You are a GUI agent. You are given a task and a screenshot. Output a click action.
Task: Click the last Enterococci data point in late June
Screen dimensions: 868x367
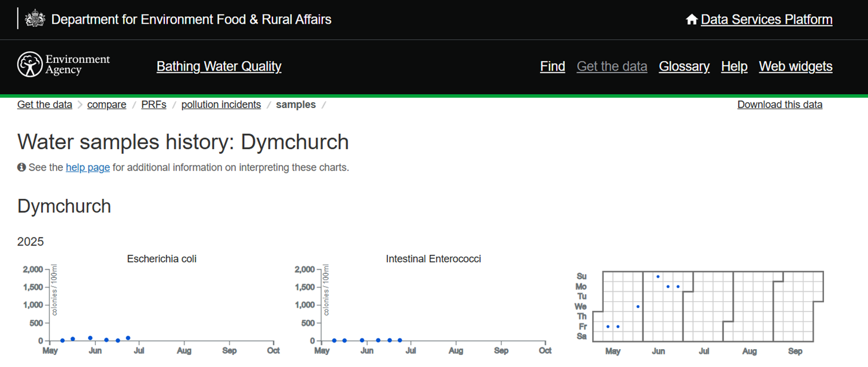point(400,340)
